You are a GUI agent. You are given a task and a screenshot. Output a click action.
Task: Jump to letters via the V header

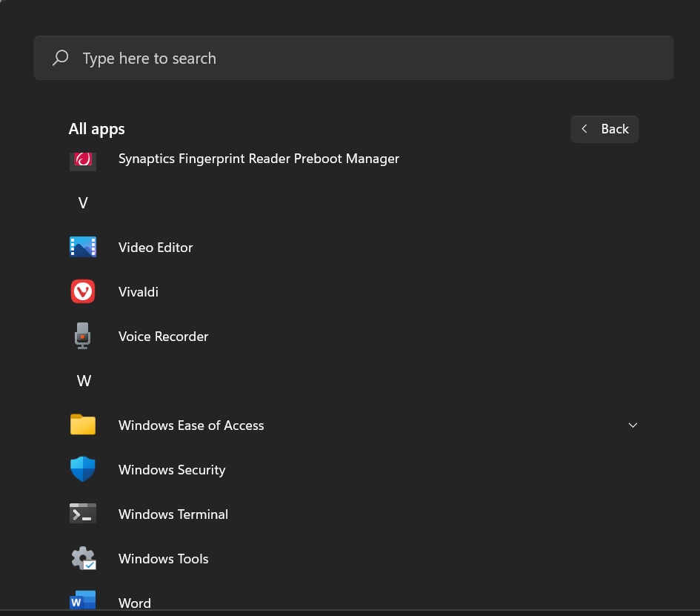83,203
